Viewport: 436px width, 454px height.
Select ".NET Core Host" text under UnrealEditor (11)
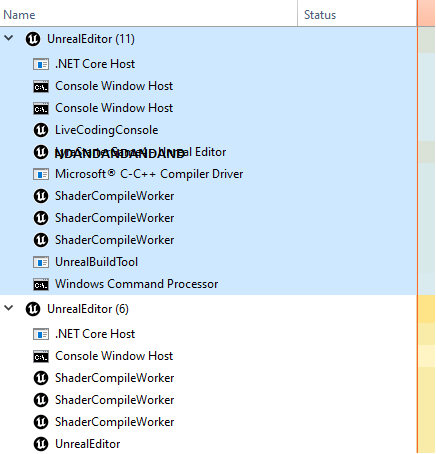coord(95,64)
